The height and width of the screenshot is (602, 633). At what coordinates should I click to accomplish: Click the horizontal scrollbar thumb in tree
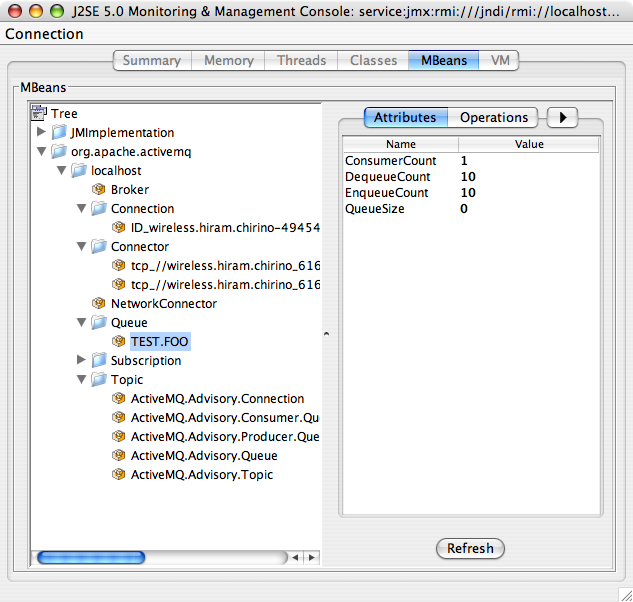tap(90, 557)
